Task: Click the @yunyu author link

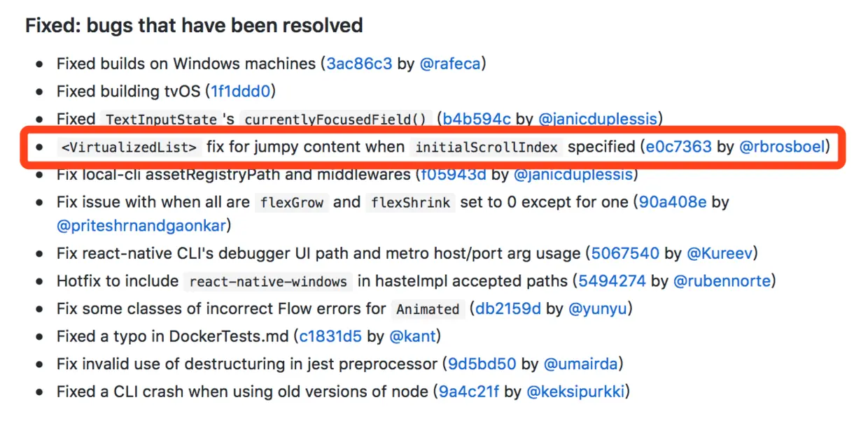Action: [597, 308]
